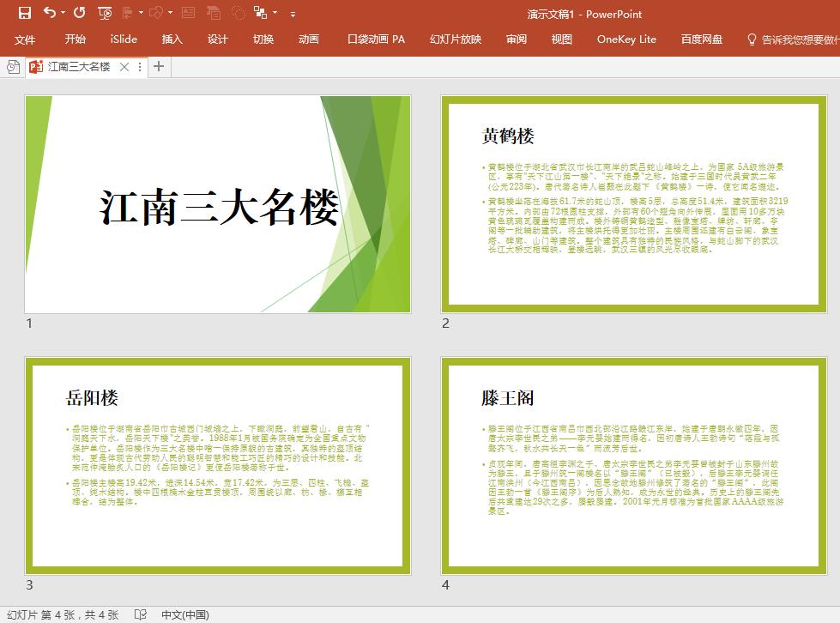Click 中文(中国) in the status bar
The height and width of the screenshot is (623, 840).
[x=185, y=615]
